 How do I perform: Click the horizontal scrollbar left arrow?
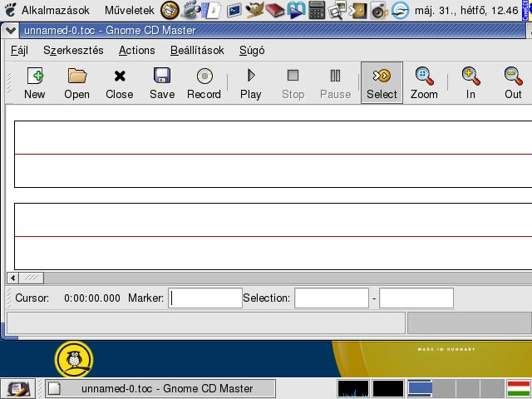(x=12, y=278)
